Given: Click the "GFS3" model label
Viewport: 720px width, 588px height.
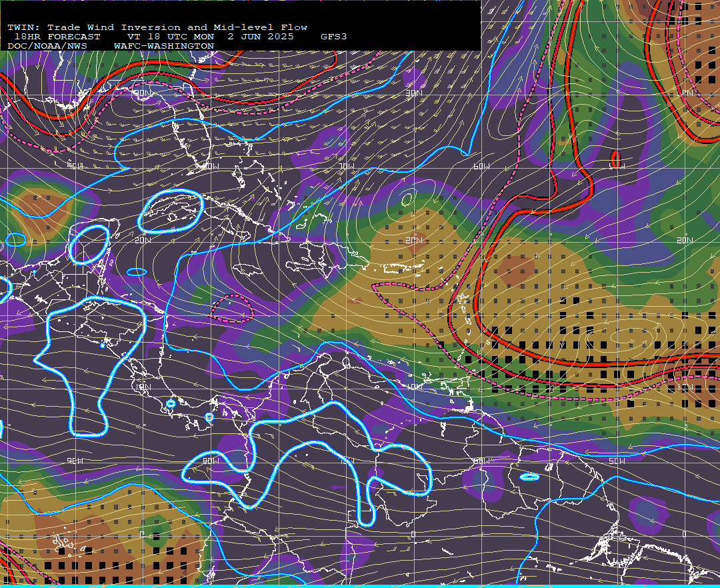Looking at the screenshot, I should [334, 37].
